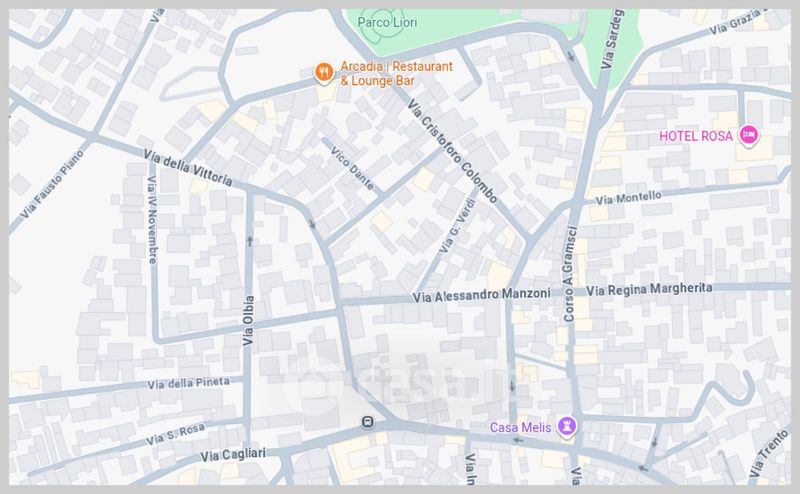Click the Via della Pineta street label
The height and width of the screenshot is (494, 800).
click(x=188, y=383)
